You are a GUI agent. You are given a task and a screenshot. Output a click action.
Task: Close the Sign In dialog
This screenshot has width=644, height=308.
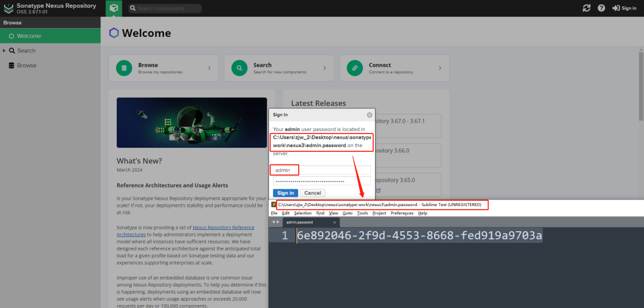[x=369, y=115]
